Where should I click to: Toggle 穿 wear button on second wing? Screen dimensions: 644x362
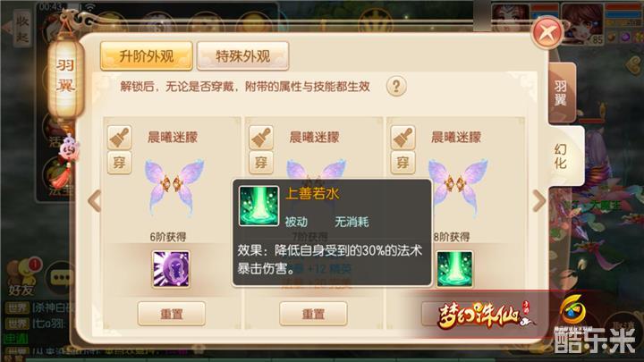pos(261,163)
